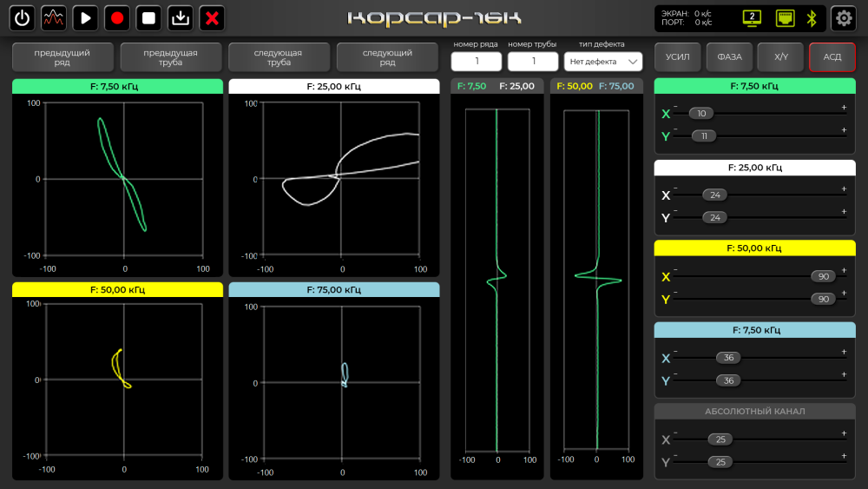
Task: Click the monitor icon labeled 2
Action: point(752,17)
